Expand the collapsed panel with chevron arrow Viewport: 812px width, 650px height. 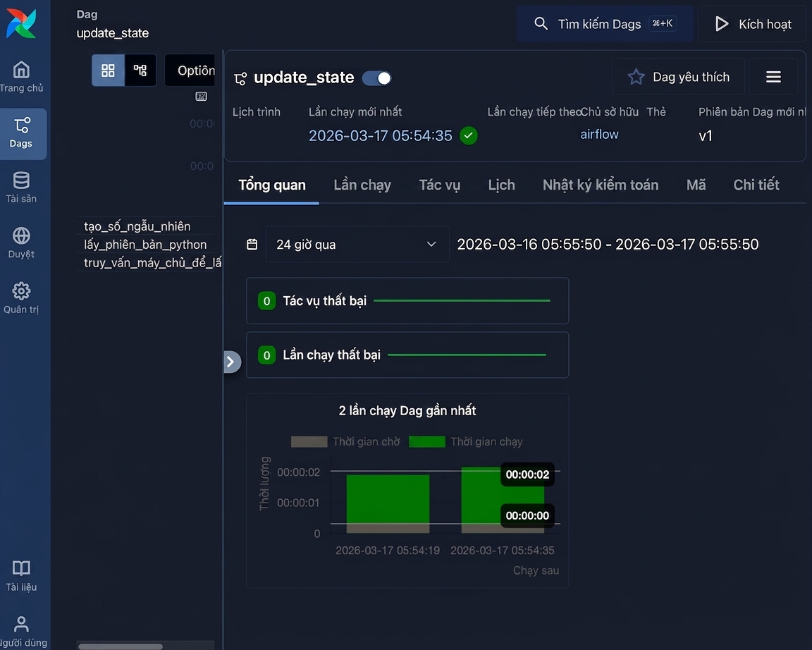click(x=231, y=362)
